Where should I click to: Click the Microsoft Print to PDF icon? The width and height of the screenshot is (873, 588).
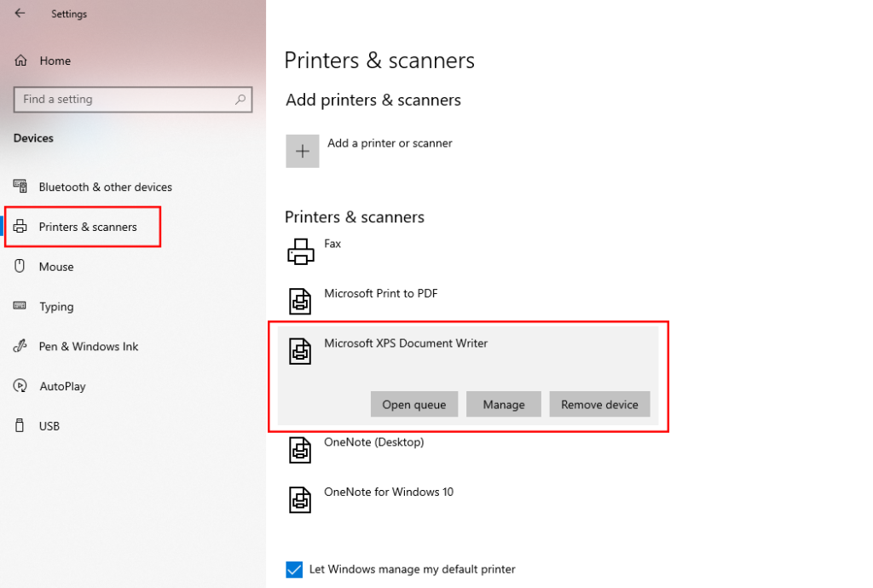point(299,301)
